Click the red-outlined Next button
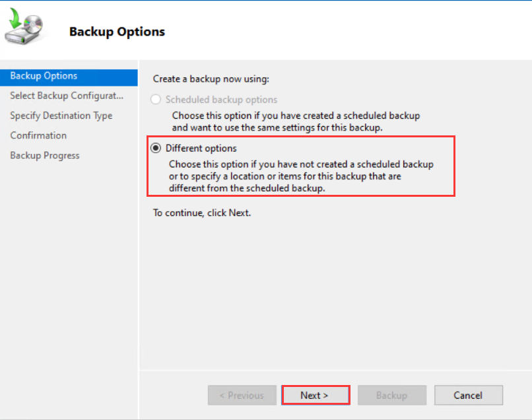Screen dimensions: 532x420 click(x=315, y=395)
